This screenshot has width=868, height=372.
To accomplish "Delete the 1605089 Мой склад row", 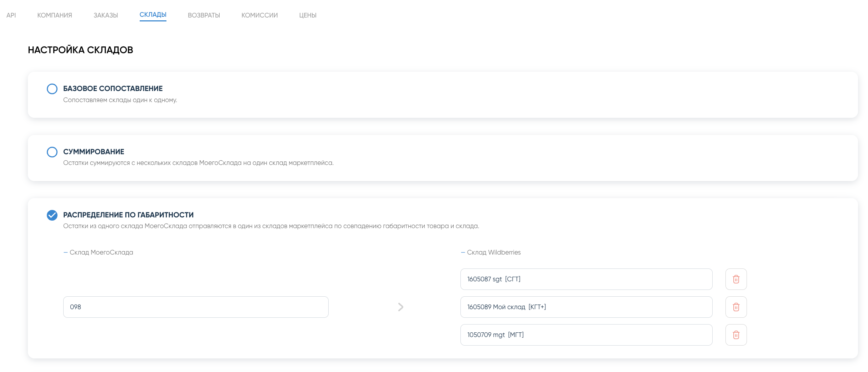I will click(x=736, y=307).
